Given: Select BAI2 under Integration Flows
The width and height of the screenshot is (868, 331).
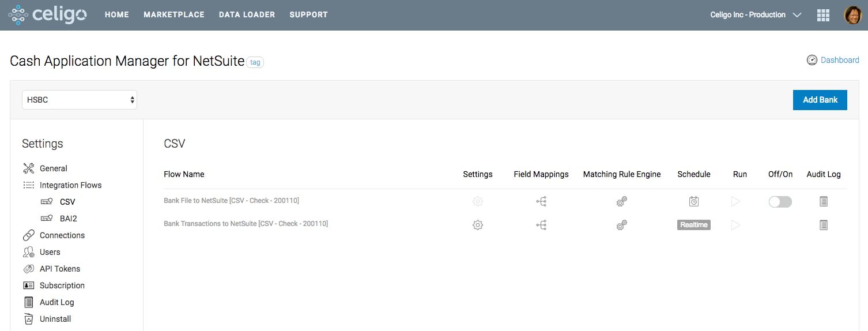Looking at the screenshot, I should 69,219.
